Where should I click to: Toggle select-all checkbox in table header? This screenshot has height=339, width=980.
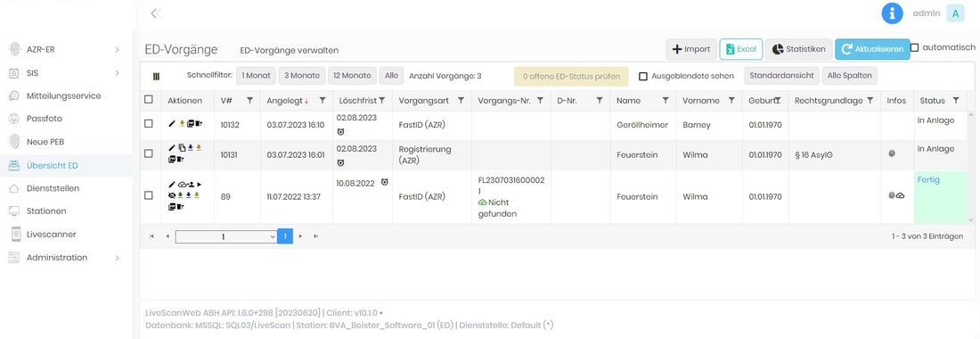(x=148, y=99)
